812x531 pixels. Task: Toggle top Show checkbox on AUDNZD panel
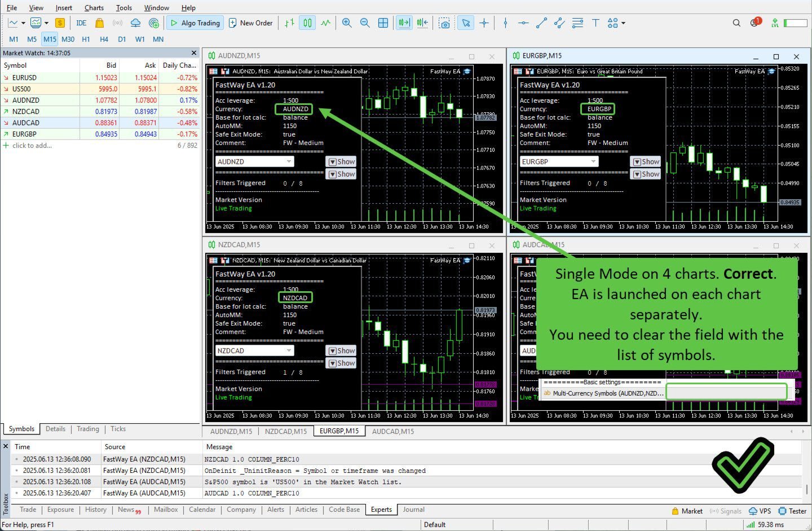pyautogui.click(x=341, y=162)
